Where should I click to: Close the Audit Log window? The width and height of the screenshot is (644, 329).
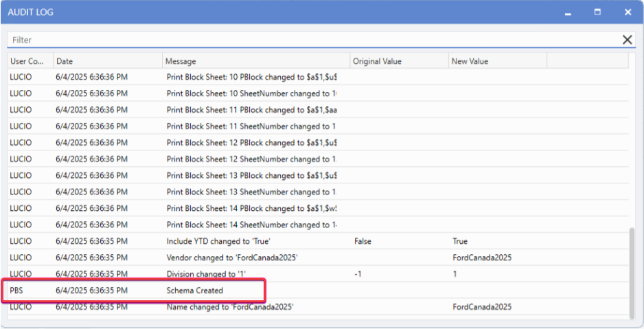pyautogui.click(x=628, y=12)
